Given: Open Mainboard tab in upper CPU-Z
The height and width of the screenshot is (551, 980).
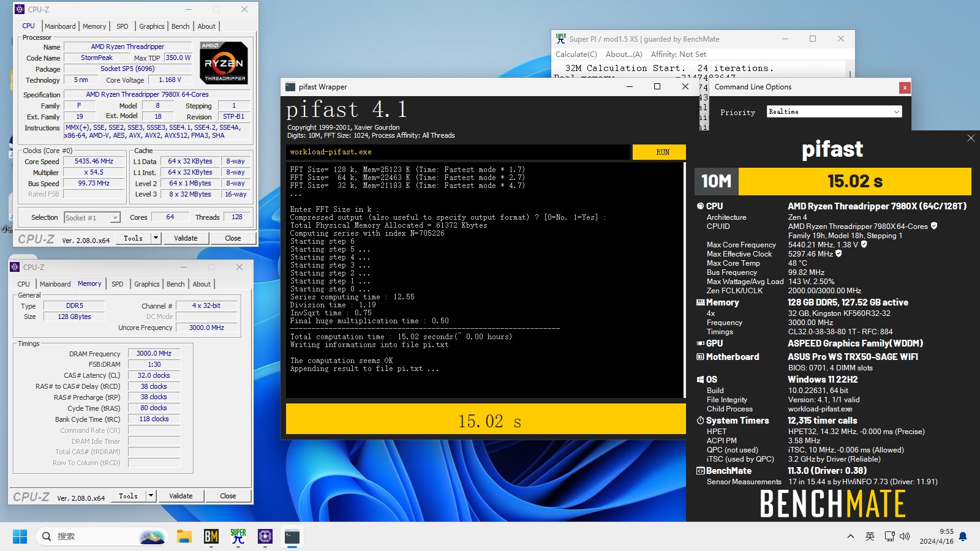Looking at the screenshot, I should point(60,26).
